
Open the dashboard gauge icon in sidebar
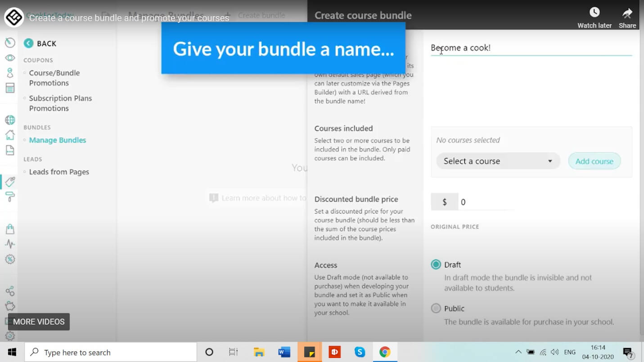[10, 43]
